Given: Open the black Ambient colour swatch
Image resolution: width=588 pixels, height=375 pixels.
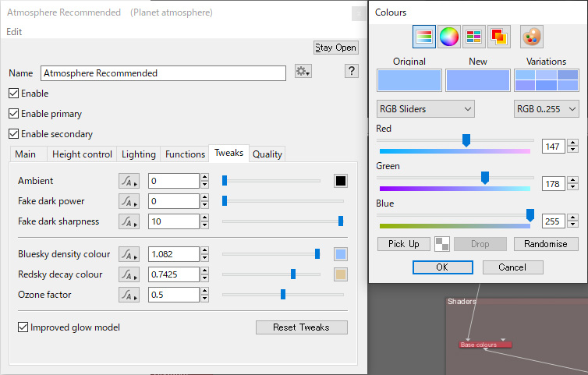Looking at the screenshot, I should (341, 181).
